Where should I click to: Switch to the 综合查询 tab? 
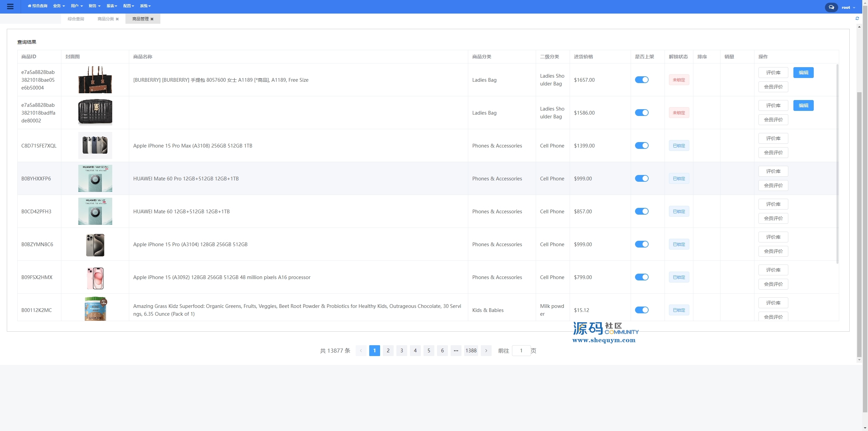click(76, 19)
